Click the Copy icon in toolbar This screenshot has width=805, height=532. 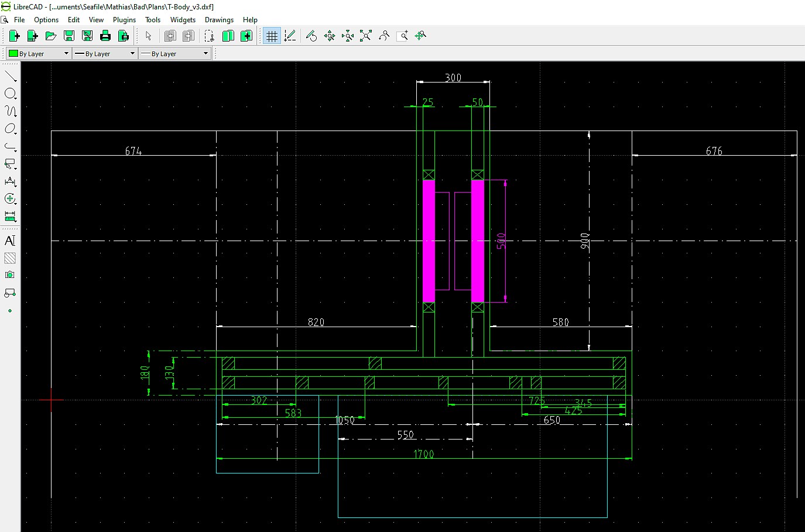click(x=228, y=36)
